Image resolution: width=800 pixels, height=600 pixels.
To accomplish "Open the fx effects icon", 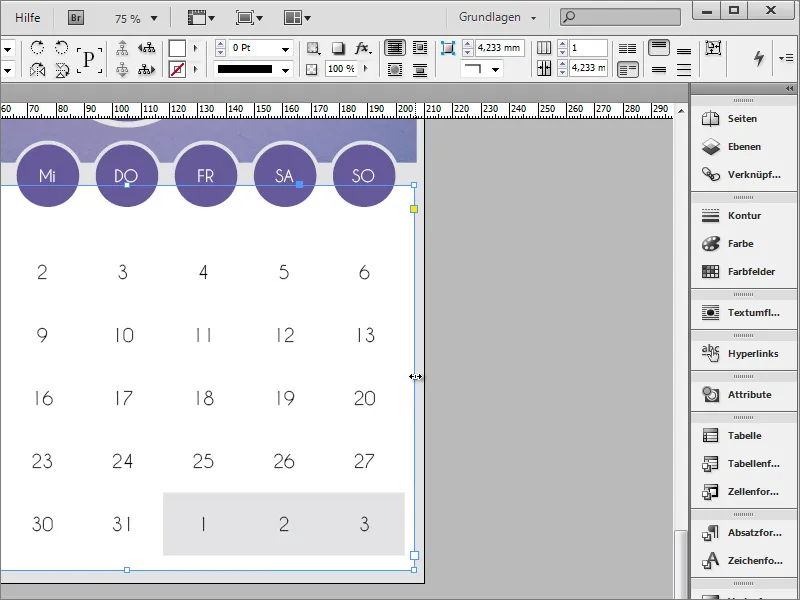I will click(363, 48).
